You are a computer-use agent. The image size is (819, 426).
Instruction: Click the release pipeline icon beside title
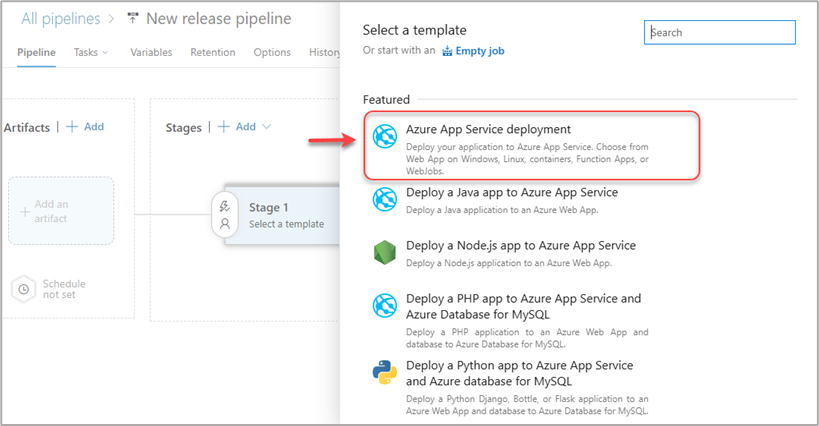point(131,19)
